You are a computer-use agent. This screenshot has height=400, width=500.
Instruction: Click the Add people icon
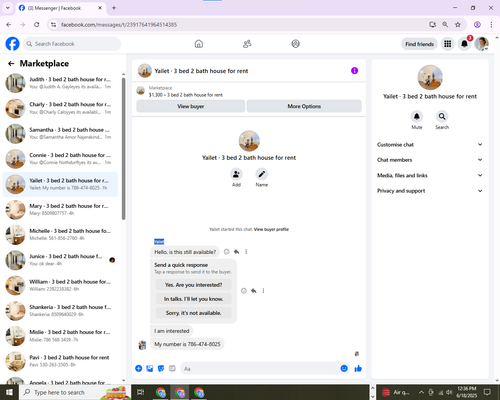pyautogui.click(x=236, y=174)
